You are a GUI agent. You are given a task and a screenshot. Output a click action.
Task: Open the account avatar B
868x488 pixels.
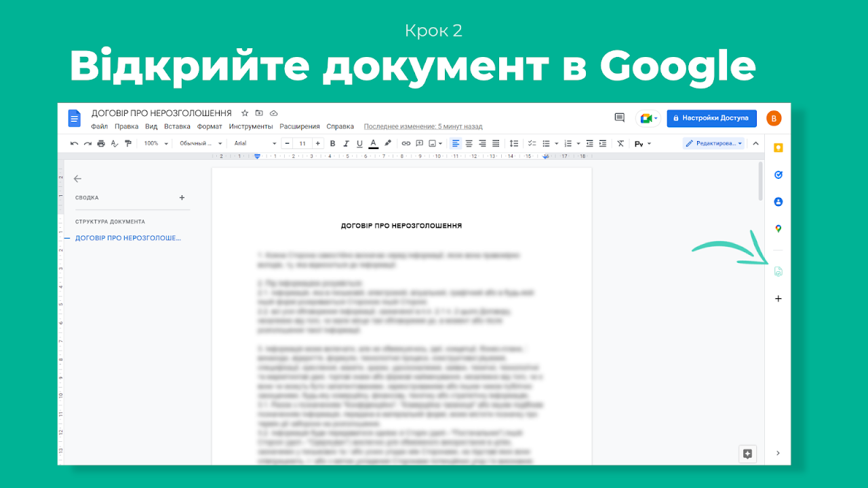click(774, 119)
